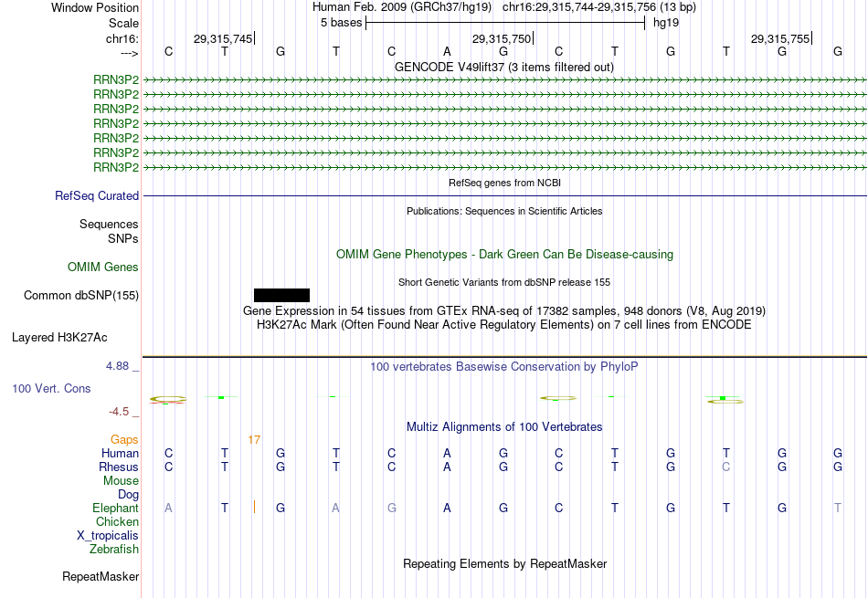The width and height of the screenshot is (868, 598).
Task: Open the Layered H3K27Ac track label
Action: coord(59,338)
